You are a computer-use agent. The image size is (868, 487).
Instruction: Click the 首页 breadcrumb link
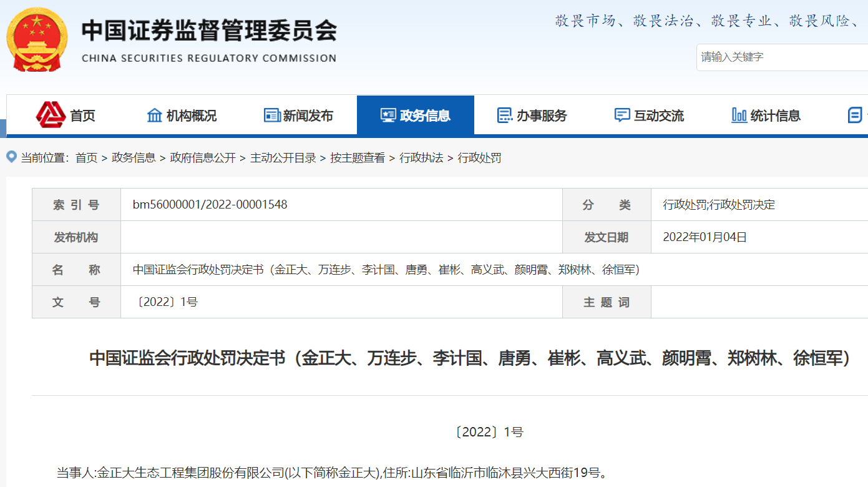(86, 158)
